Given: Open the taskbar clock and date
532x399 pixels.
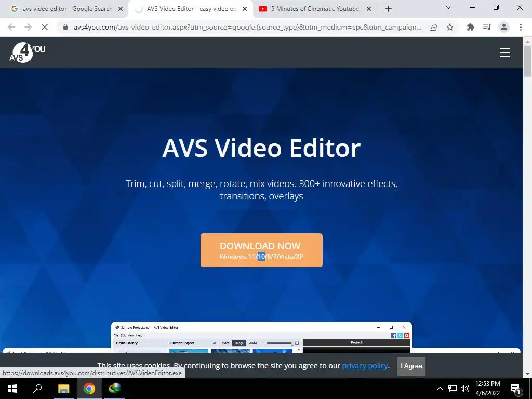Looking at the screenshot, I should (487, 389).
